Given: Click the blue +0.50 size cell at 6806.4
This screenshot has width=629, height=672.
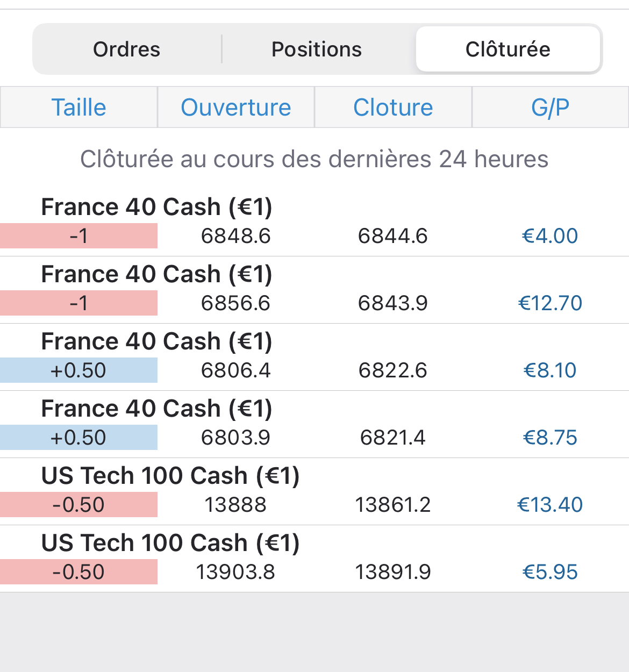Looking at the screenshot, I should click(79, 370).
